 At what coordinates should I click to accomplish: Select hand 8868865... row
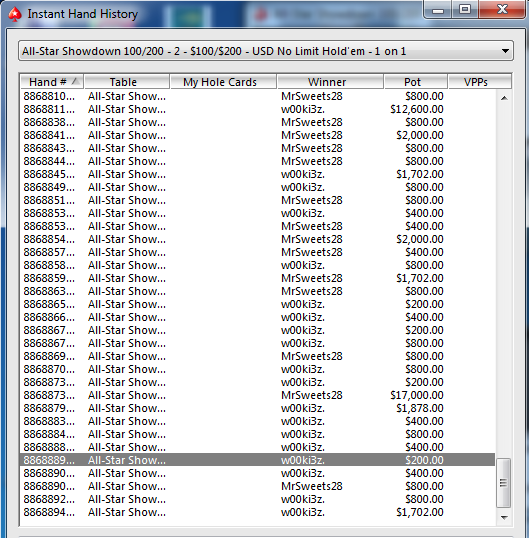coord(257,304)
